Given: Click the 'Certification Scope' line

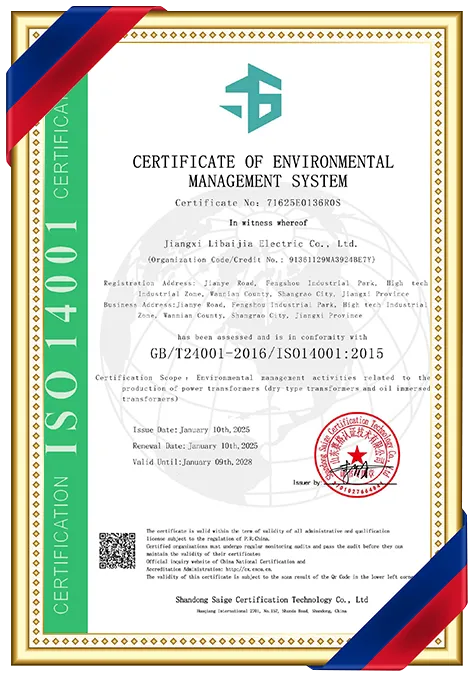Looking at the screenshot, I should click(x=263, y=378).
